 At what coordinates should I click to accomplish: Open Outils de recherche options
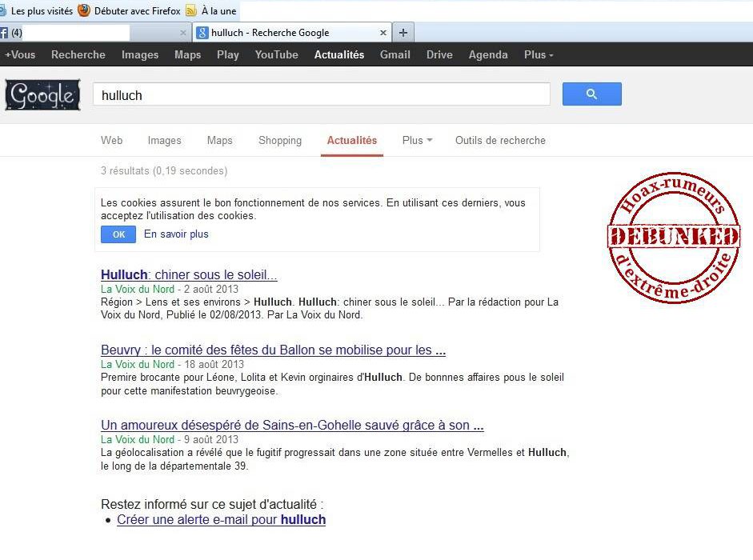point(500,140)
